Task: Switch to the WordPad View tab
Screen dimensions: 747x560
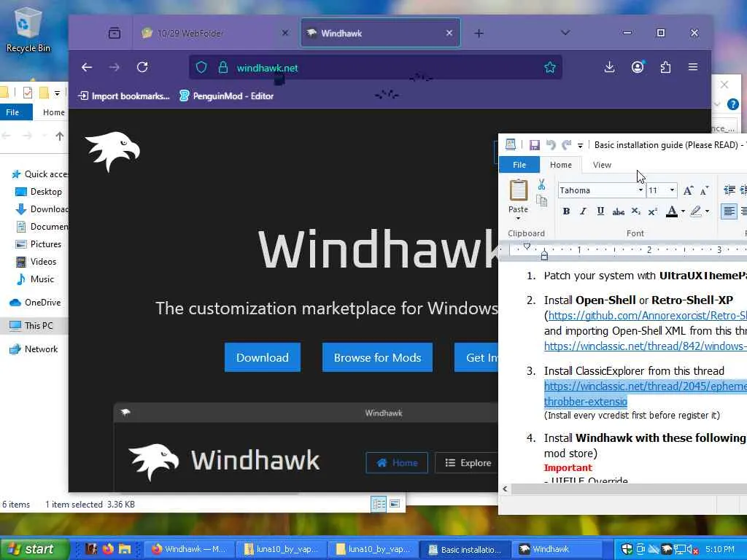Action: click(x=602, y=165)
